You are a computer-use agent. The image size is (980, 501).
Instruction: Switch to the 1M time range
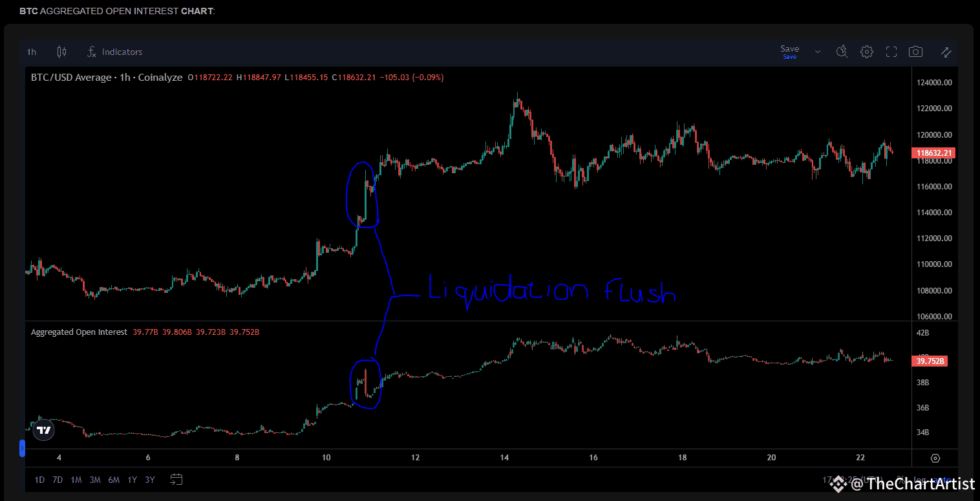pyautogui.click(x=76, y=480)
